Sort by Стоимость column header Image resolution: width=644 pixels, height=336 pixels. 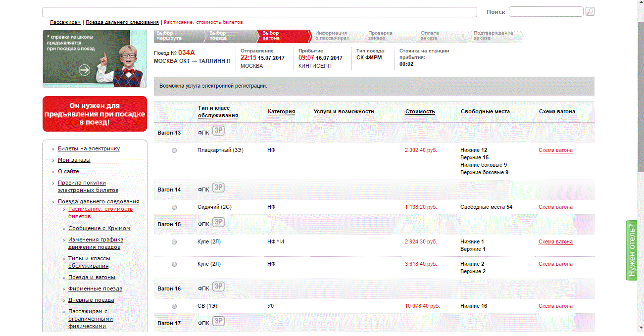point(420,112)
